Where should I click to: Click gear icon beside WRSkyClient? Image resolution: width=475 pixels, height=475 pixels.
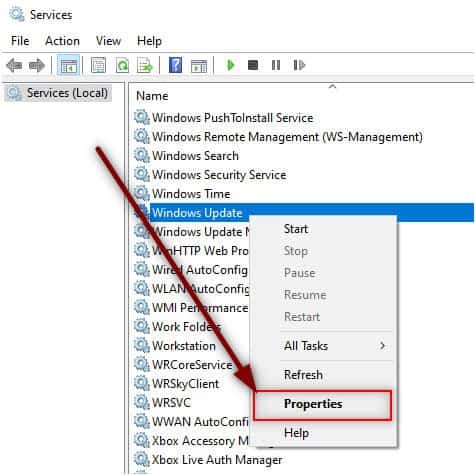click(x=142, y=383)
